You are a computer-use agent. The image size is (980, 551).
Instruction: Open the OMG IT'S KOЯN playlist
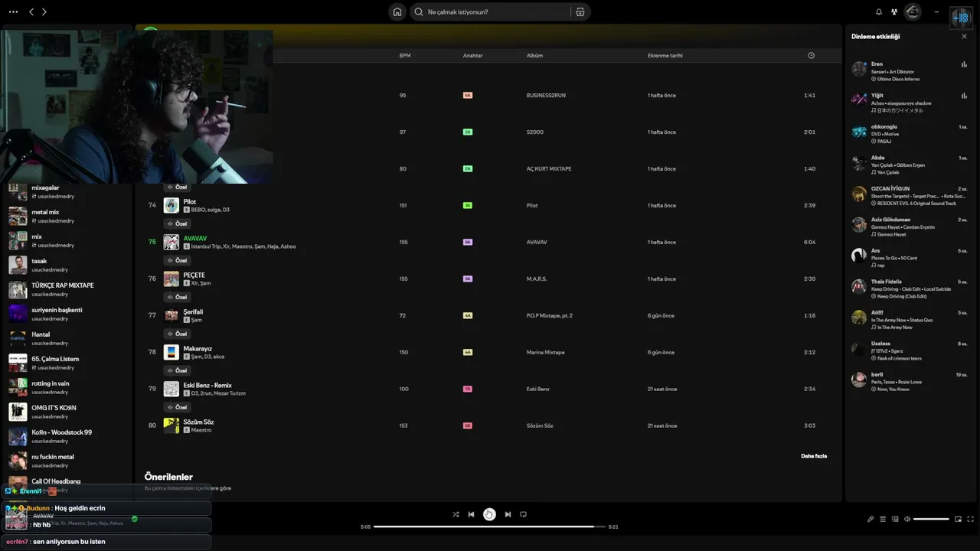(x=67, y=412)
